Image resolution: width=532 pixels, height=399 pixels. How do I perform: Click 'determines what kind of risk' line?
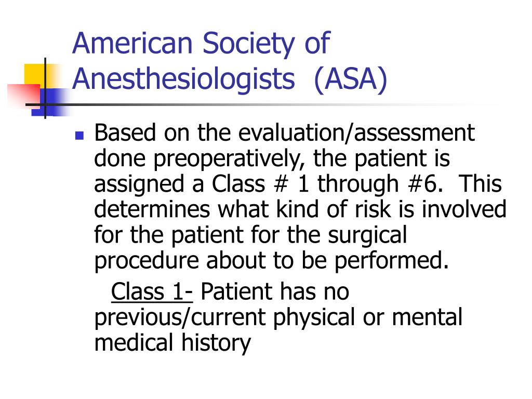(242, 209)
